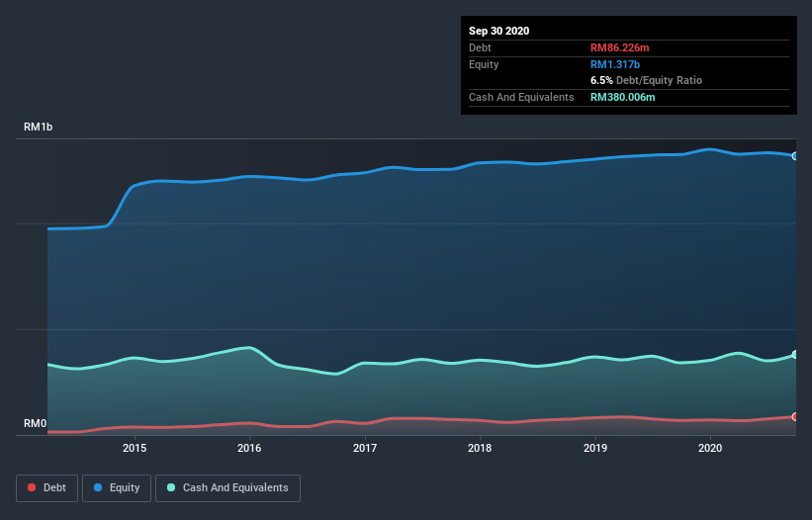Image resolution: width=812 pixels, height=520 pixels.
Task: Toggle the Equity legend button
Action: 117,488
